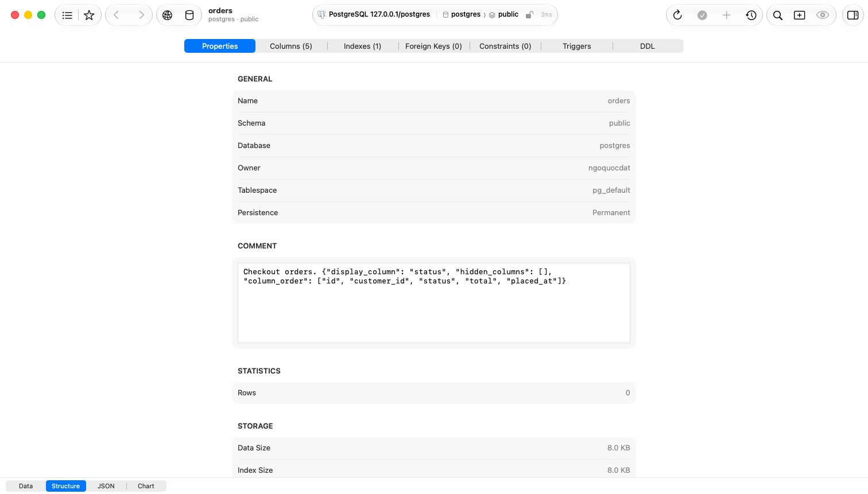
Task: Click the Owner value 'ngoquocdat'
Action: click(x=609, y=168)
